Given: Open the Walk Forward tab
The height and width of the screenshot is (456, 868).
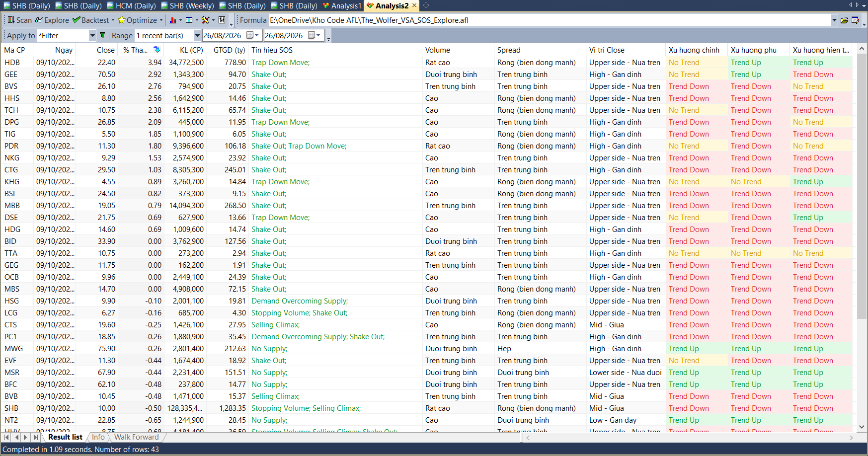Looking at the screenshot, I should pyautogui.click(x=137, y=437).
